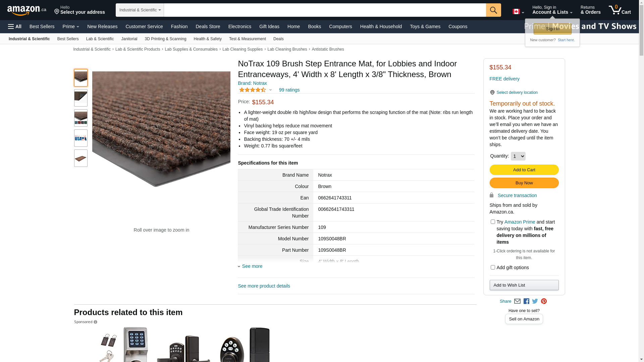Viewport: 644px width, 362px height.
Task: Open the All hamburger menu
Action: [x=15, y=26]
